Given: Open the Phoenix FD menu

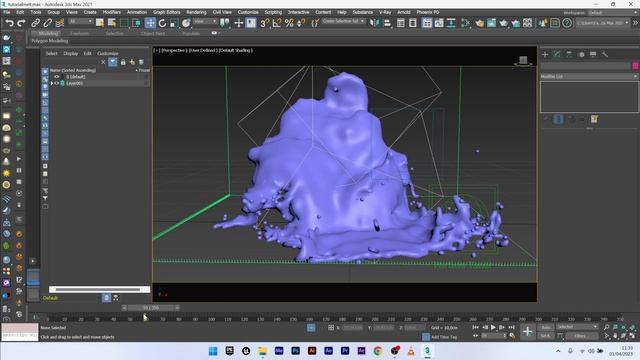Looking at the screenshot, I should pyautogui.click(x=428, y=12).
